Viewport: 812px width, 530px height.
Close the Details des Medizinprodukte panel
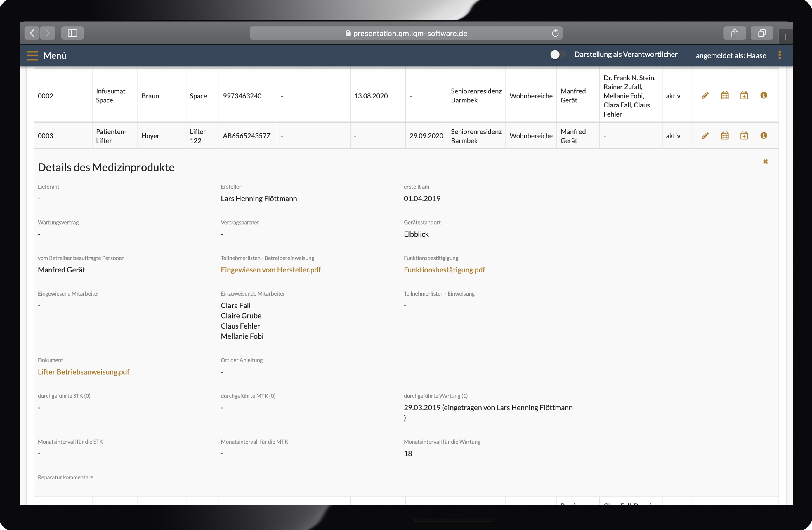(765, 162)
